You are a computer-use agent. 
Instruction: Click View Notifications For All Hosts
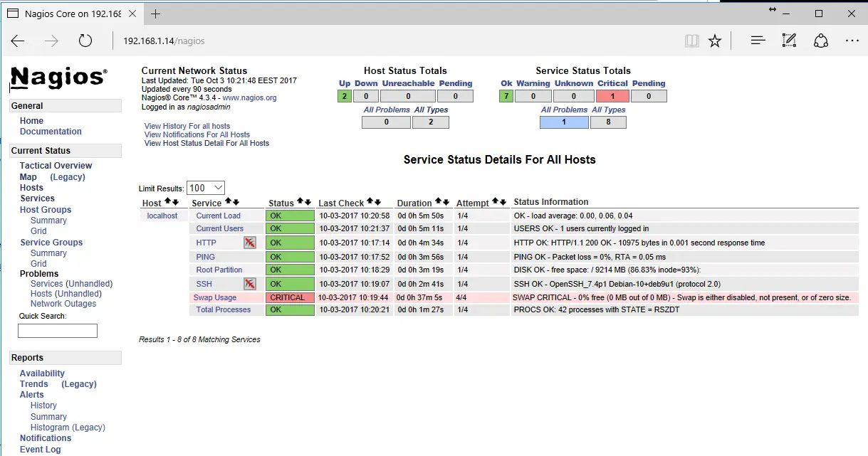(x=197, y=134)
